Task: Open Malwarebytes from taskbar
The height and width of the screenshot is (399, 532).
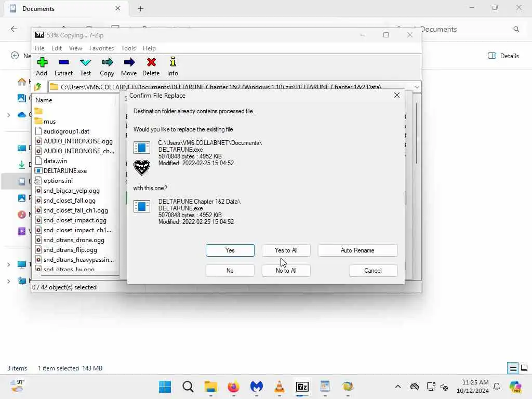Action: point(257,387)
